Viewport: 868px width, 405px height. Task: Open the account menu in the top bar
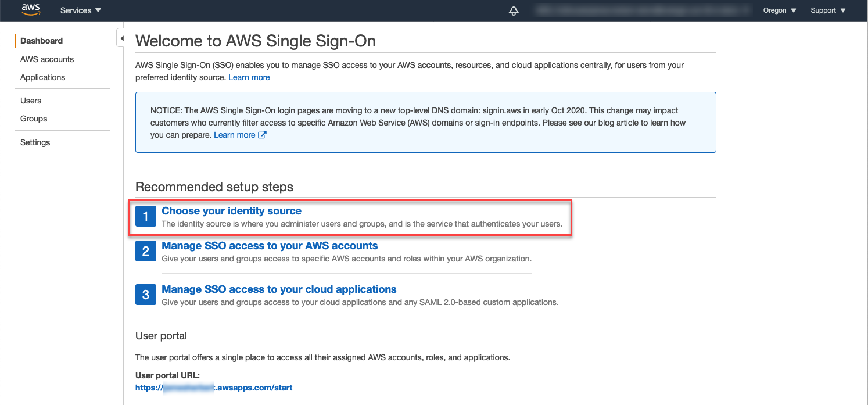pos(642,10)
